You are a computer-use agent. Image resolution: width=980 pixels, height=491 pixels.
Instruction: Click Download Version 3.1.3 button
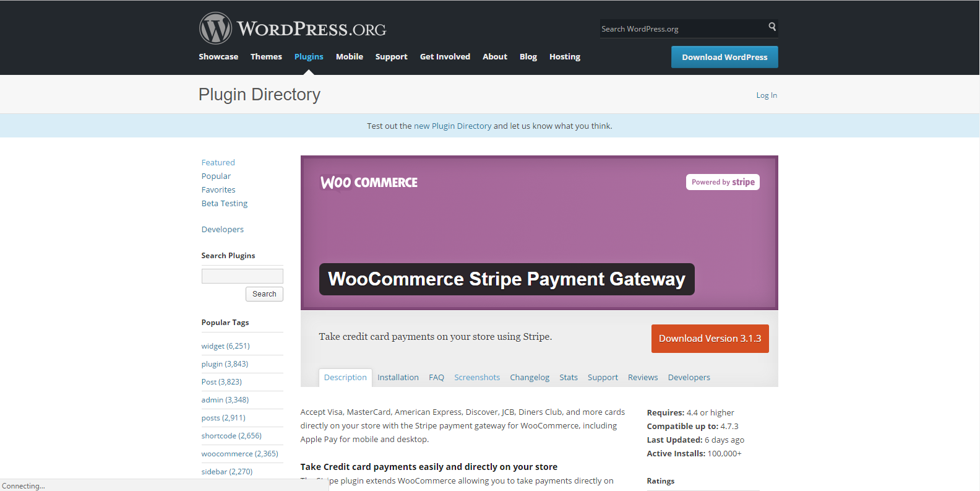coord(710,339)
